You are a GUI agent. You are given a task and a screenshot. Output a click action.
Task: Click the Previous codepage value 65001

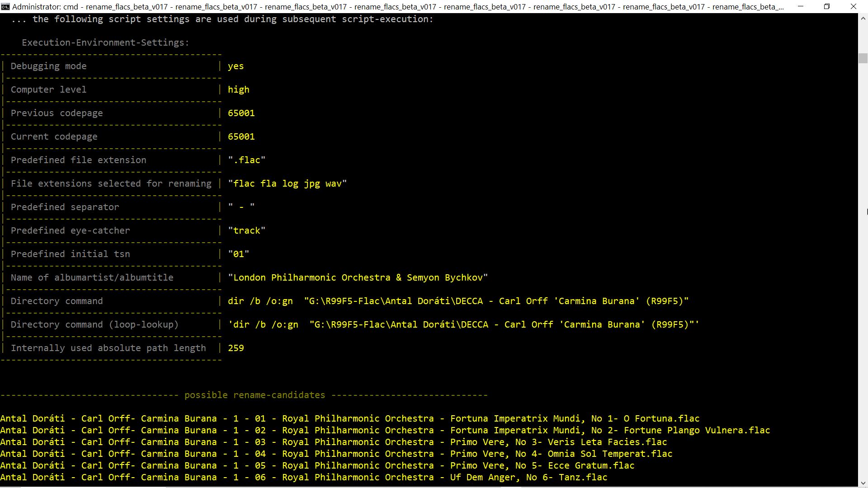click(x=241, y=113)
